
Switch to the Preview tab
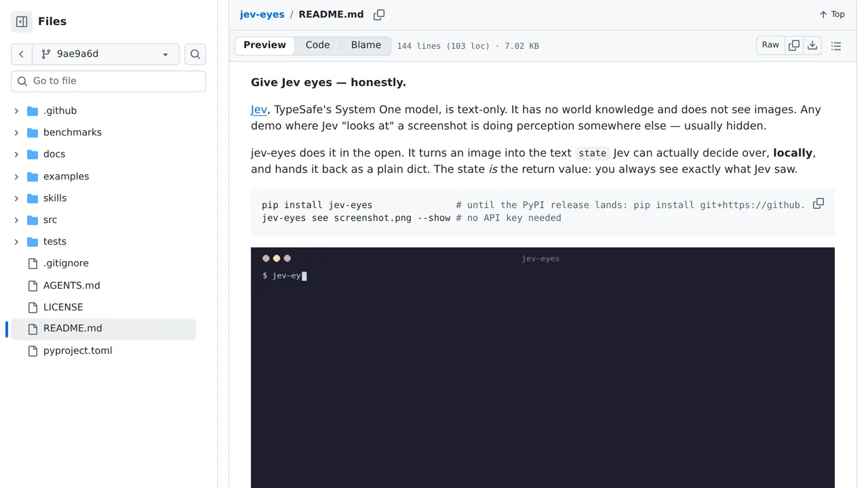pos(264,45)
